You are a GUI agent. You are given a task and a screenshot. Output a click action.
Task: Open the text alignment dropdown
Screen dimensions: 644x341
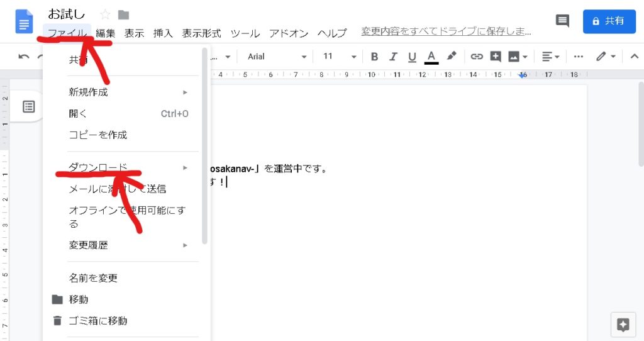[x=550, y=57]
